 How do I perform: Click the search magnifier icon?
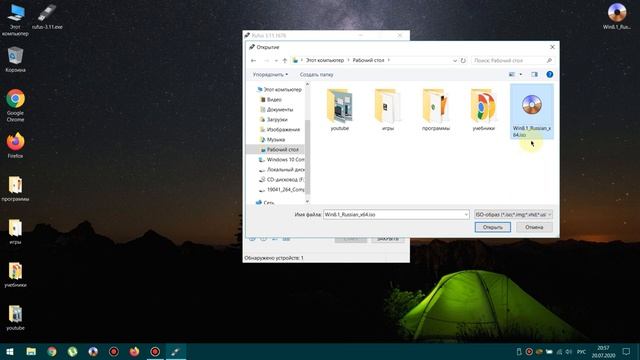(549, 60)
